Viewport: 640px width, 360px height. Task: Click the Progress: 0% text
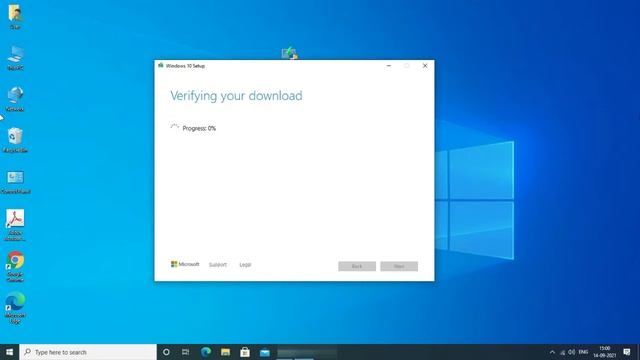click(199, 128)
